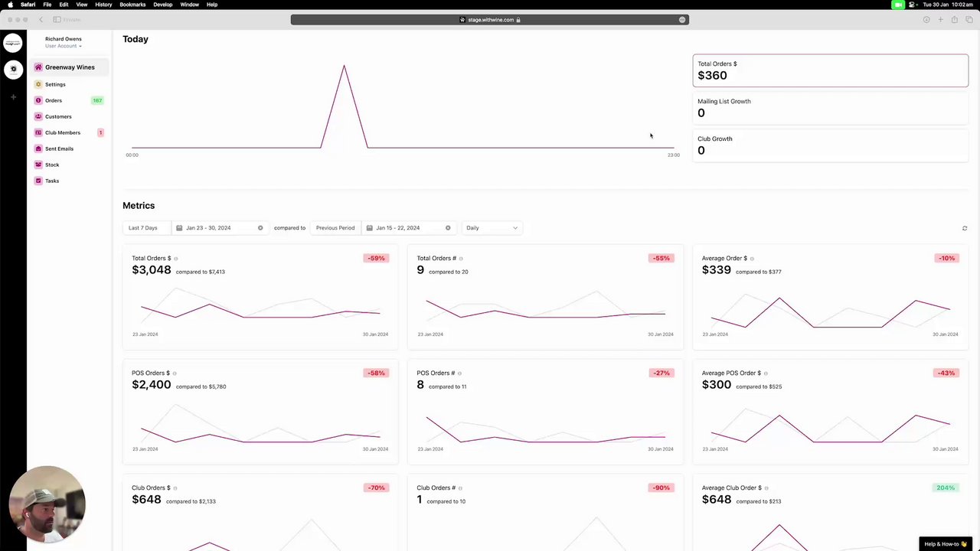Open the Stock sidebar icon

point(38,165)
